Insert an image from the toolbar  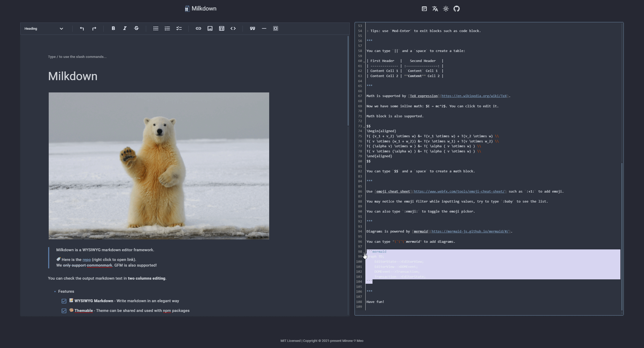[210, 28]
